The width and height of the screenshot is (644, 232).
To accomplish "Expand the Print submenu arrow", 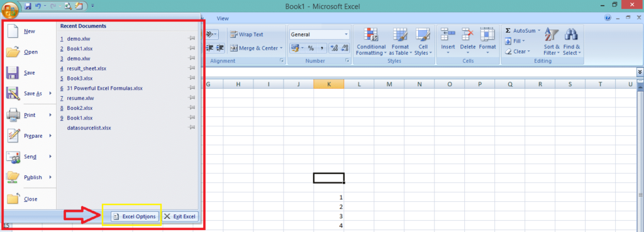I will click(50, 115).
